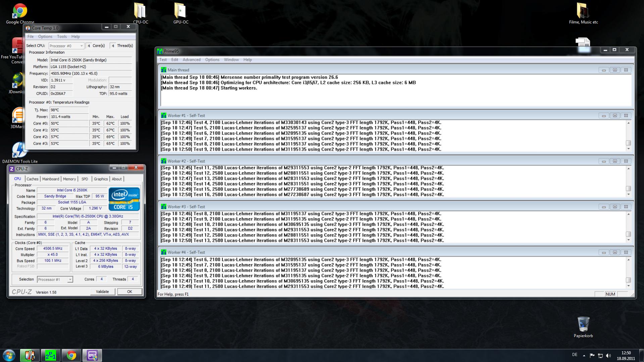Switch to CPU-Z SPD tab
Image resolution: width=644 pixels, height=362 pixels.
[85, 179]
